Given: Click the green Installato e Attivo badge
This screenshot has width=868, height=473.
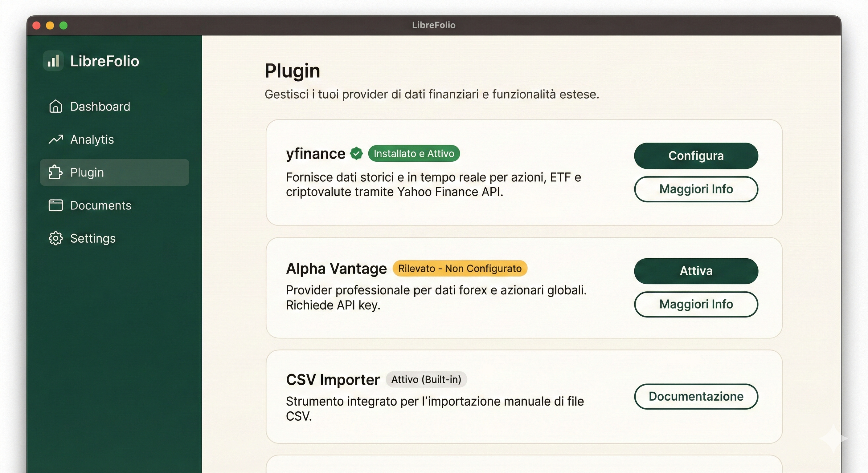Looking at the screenshot, I should [x=414, y=154].
